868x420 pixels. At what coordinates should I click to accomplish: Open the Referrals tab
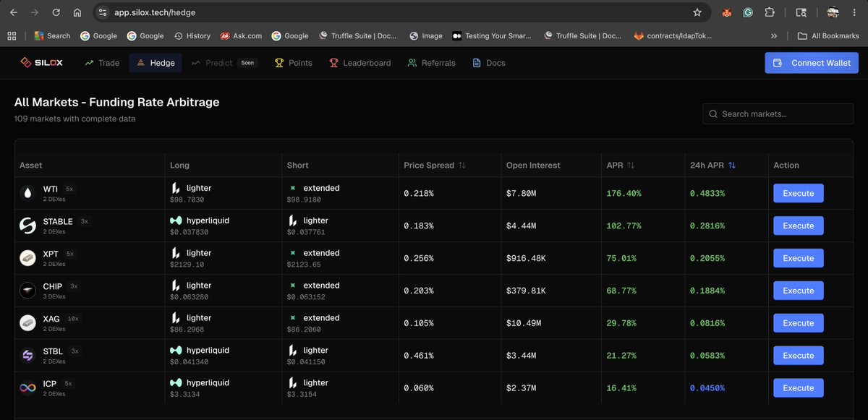tap(431, 63)
